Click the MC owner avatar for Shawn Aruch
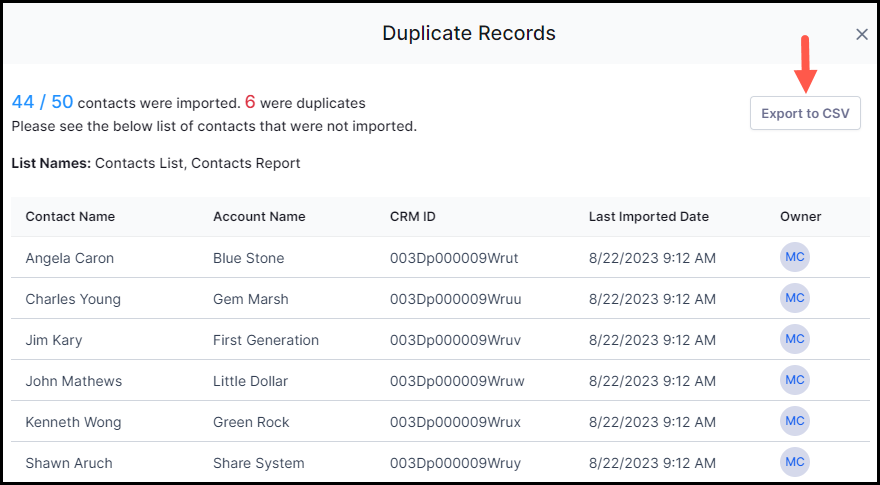This screenshot has height=485, width=880. point(795,462)
